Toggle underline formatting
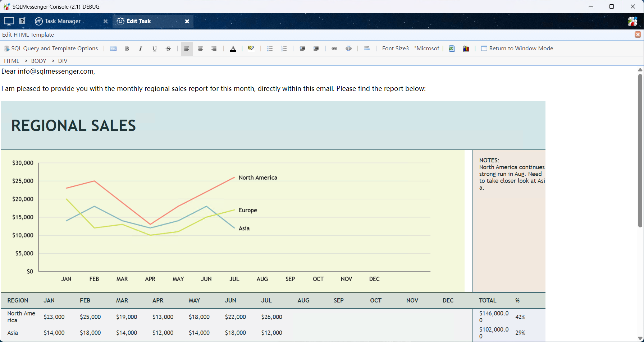 click(155, 48)
